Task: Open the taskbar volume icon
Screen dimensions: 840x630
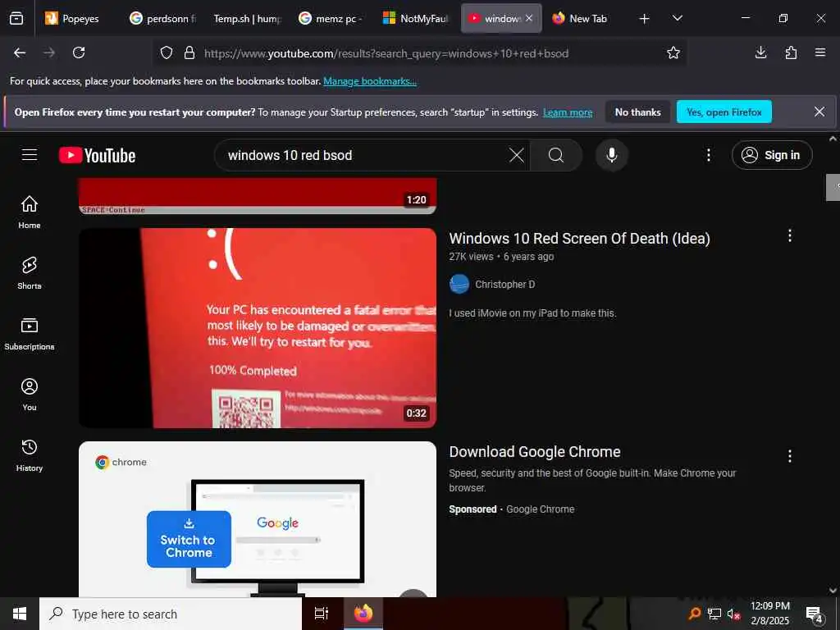Action: tap(733, 614)
